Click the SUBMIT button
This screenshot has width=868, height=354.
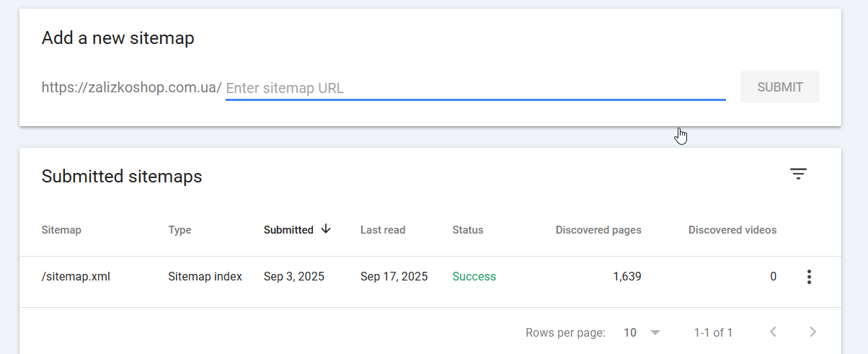(x=780, y=87)
